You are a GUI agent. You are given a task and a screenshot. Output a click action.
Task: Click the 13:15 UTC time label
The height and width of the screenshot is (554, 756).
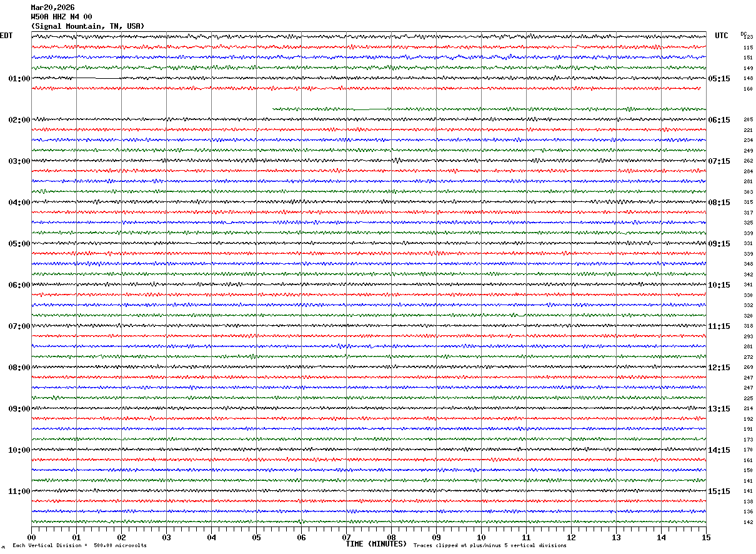click(x=719, y=409)
